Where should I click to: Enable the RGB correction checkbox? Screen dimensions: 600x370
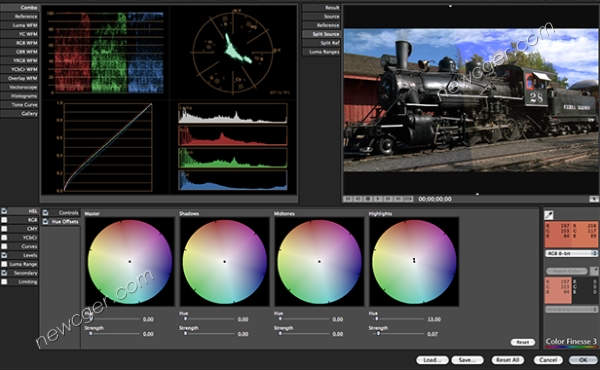click(4, 220)
